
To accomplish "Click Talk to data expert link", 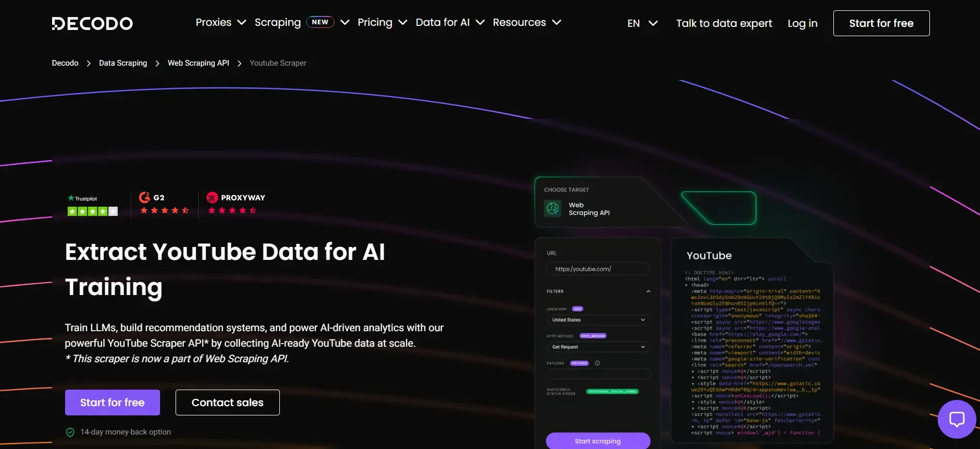I will (x=724, y=23).
